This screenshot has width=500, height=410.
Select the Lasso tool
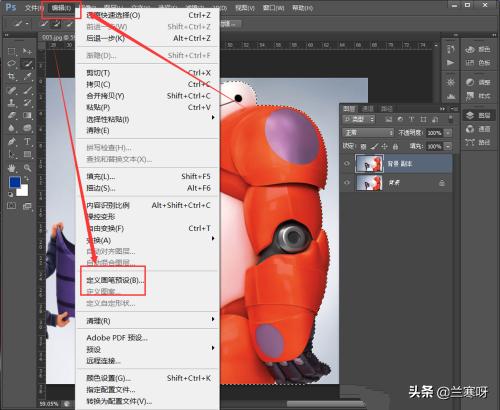[11, 63]
